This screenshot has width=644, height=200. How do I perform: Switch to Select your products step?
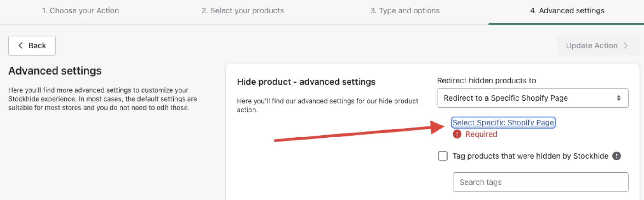[242, 11]
